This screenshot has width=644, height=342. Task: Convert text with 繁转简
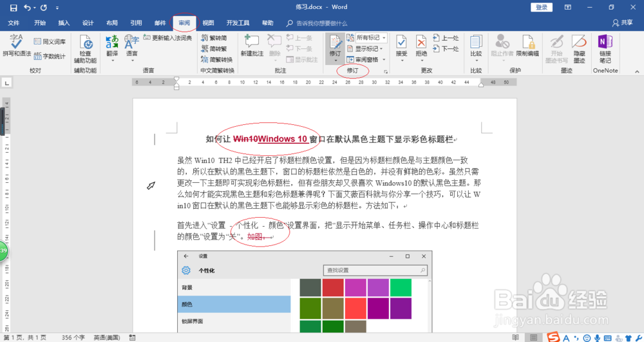[x=214, y=38]
